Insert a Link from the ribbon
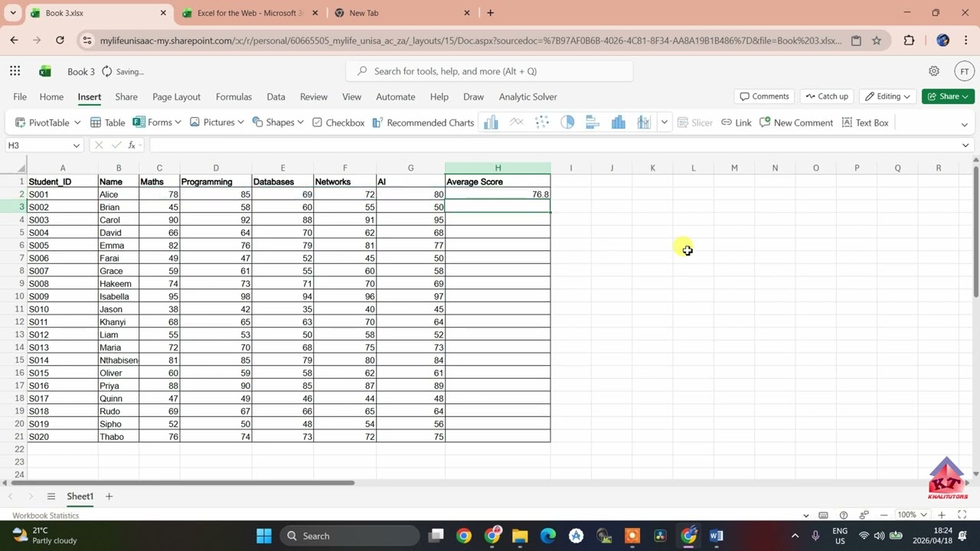 [737, 122]
